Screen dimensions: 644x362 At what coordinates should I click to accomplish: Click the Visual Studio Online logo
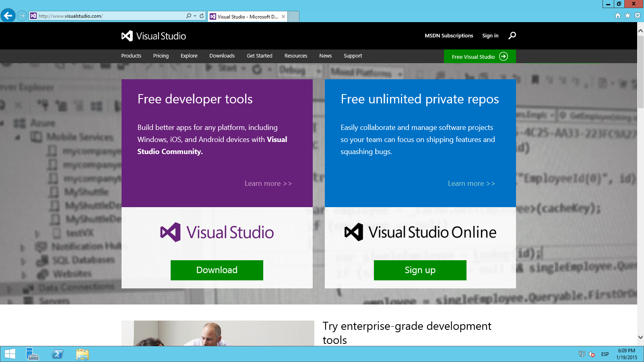click(x=420, y=232)
